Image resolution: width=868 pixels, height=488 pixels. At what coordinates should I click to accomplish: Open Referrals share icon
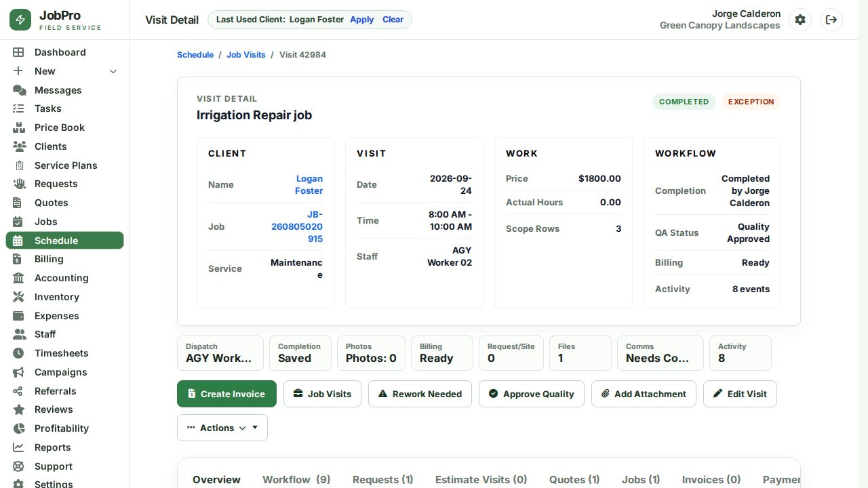coord(18,391)
